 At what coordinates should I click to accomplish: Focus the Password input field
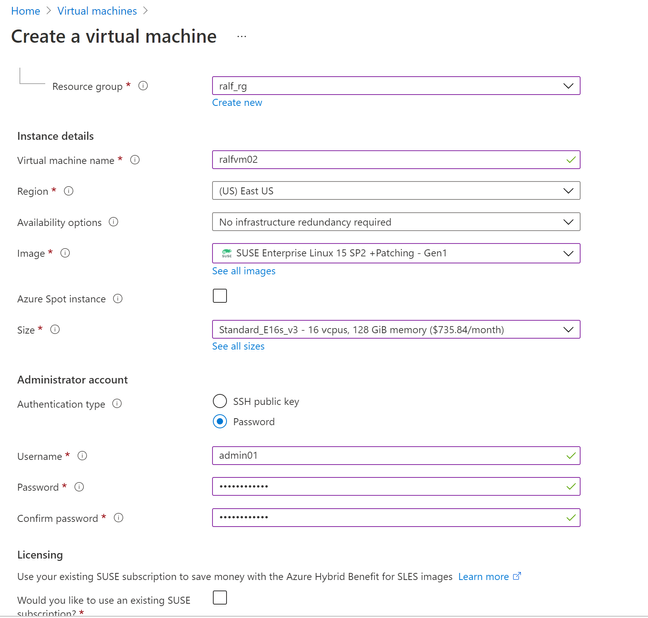[x=396, y=487]
